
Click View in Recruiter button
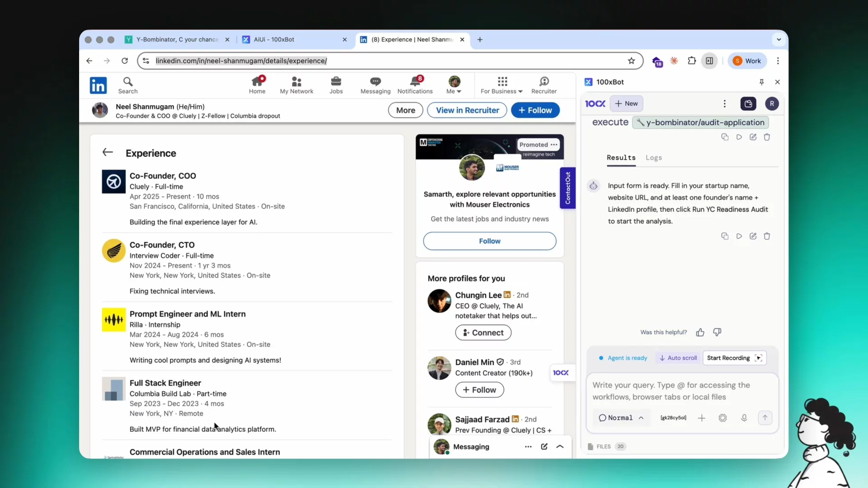pos(467,110)
